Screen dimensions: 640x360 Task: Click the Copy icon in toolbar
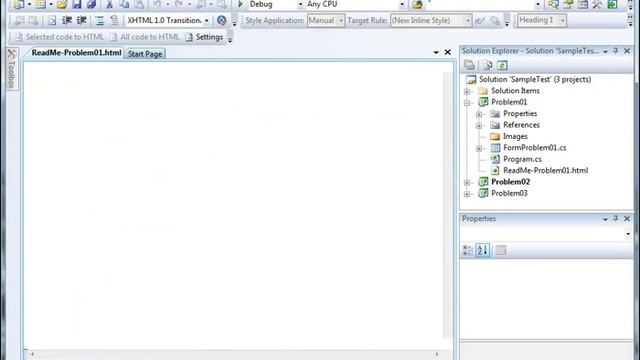point(124,4)
